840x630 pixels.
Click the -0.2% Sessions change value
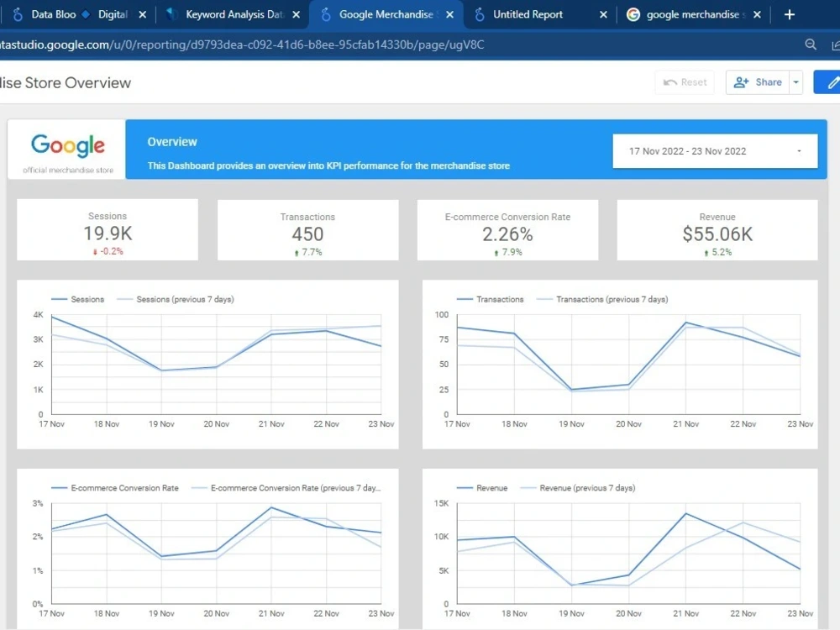[x=108, y=251]
